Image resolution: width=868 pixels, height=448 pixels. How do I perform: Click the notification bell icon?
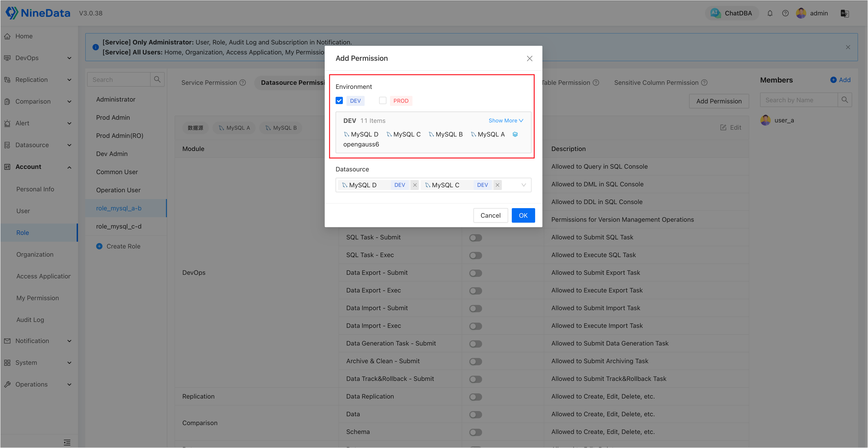click(x=770, y=13)
